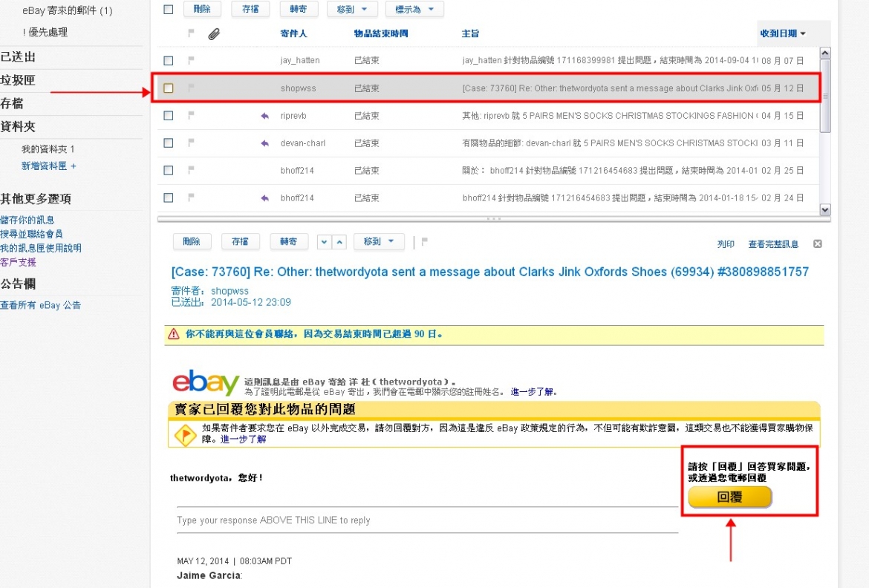
Task: Click the message list scrollbar down arrow
Action: click(x=824, y=210)
